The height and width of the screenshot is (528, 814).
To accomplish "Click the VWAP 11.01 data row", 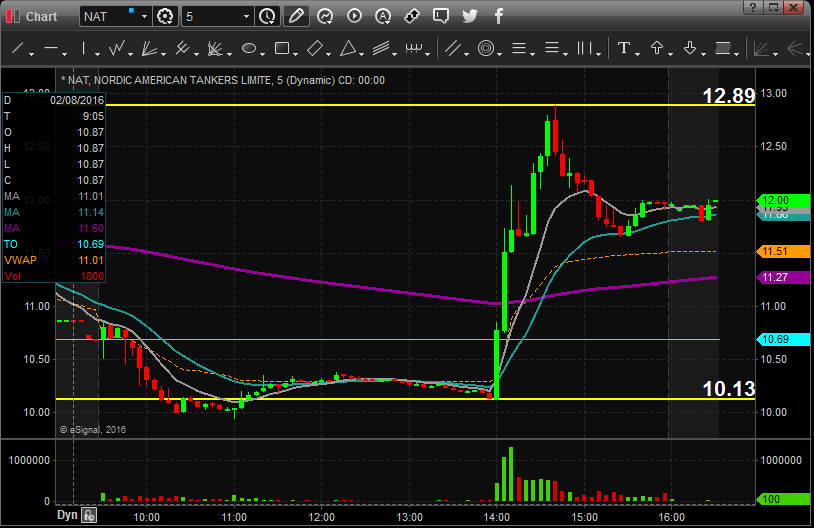I will [x=54, y=260].
